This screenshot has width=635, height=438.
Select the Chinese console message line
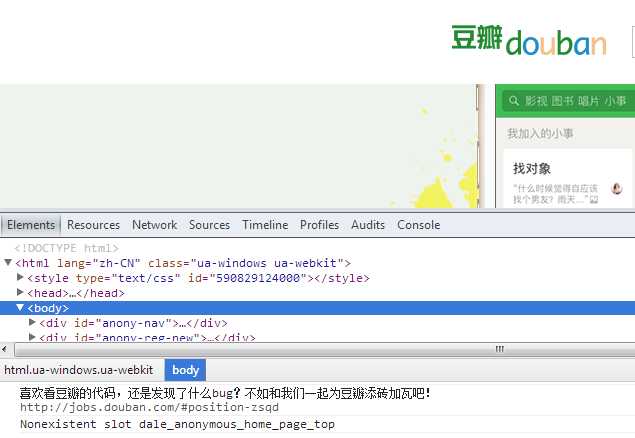pyautogui.click(x=225, y=393)
